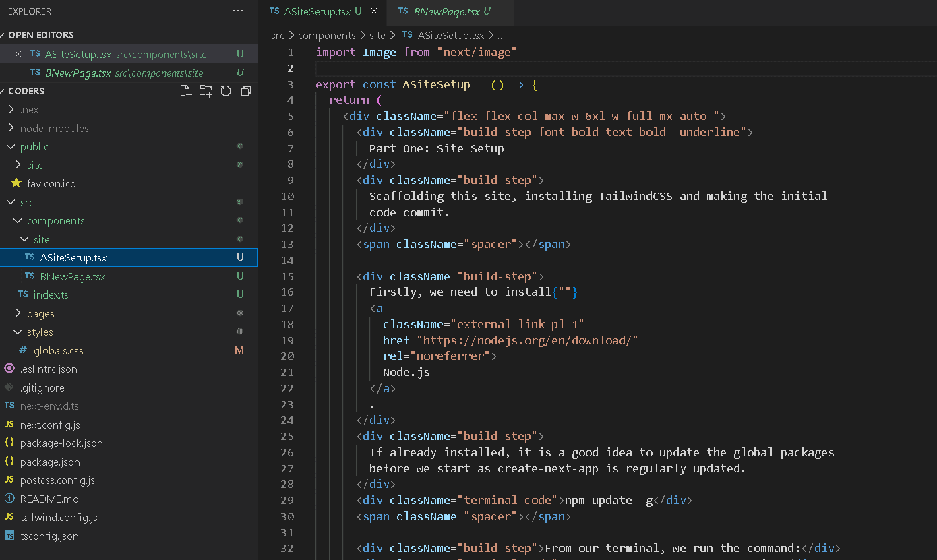Screen dimensions: 937x560
Task: Refresh the explorer file tree
Action: click(x=226, y=91)
